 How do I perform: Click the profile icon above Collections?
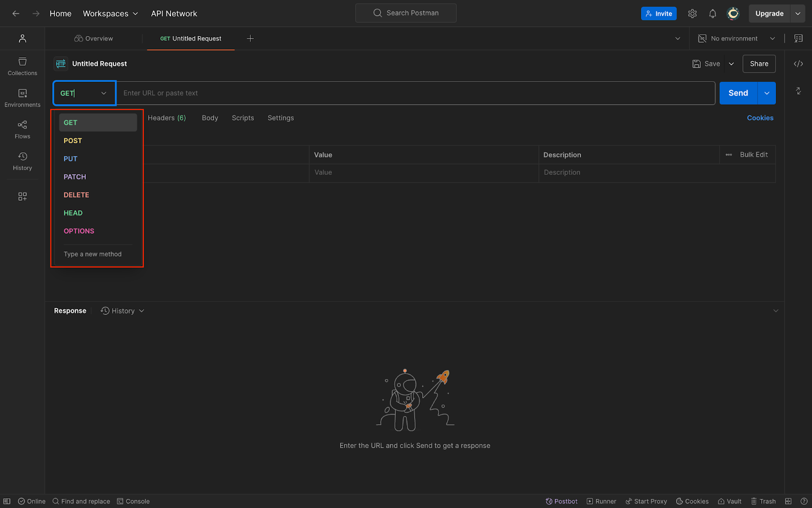pyautogui.click(x=22, y=39)
